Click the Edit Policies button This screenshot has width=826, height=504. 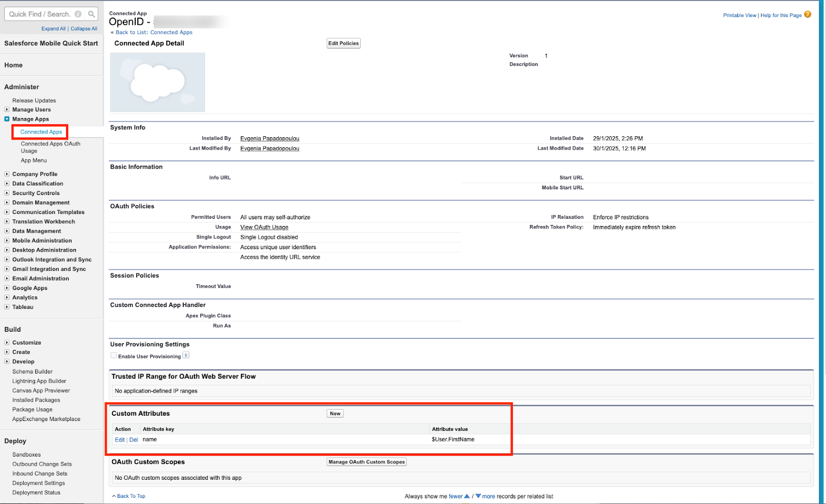343,43
